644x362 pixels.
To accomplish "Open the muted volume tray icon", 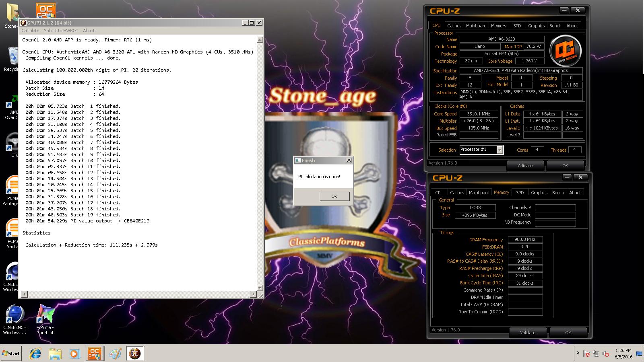I will [x=605, y=354].
